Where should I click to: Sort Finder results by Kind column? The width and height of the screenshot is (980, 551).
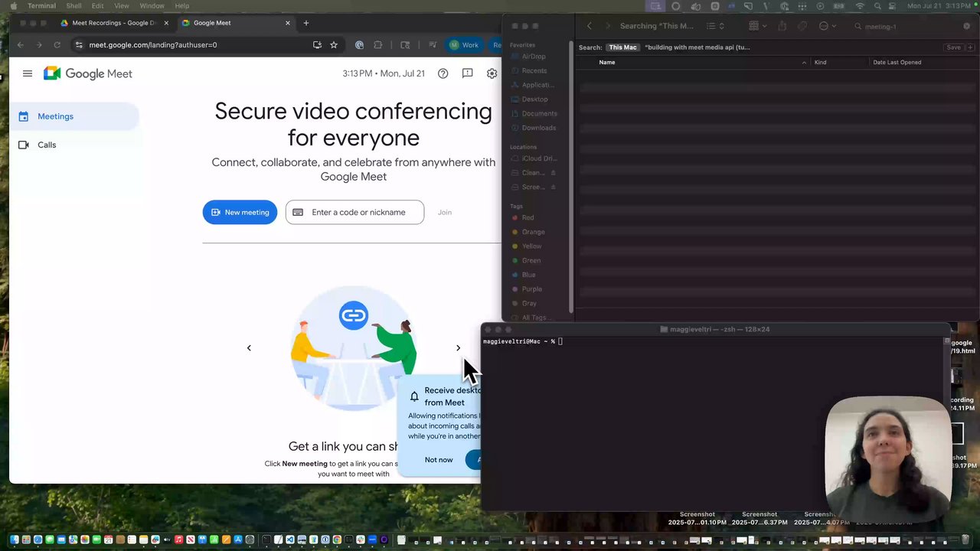tap(839, 62)
